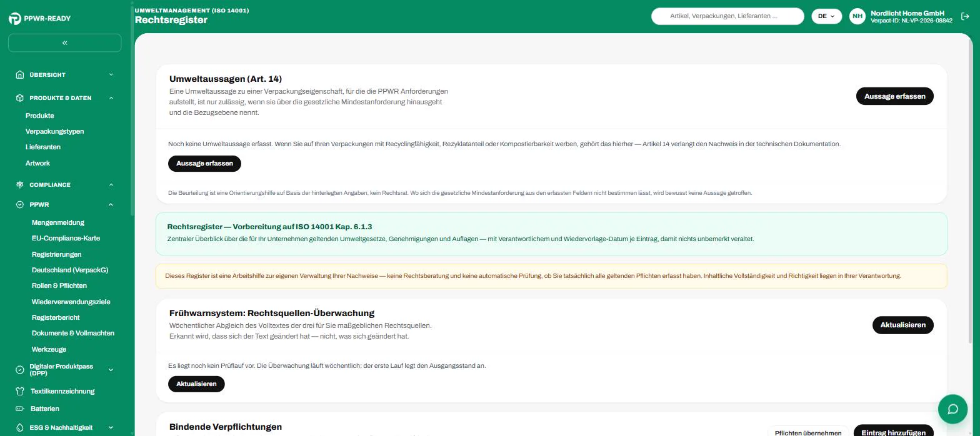
Task: Click the Verpact-ID NL-VP-2026-08842 text
Action: coord(911,21)
